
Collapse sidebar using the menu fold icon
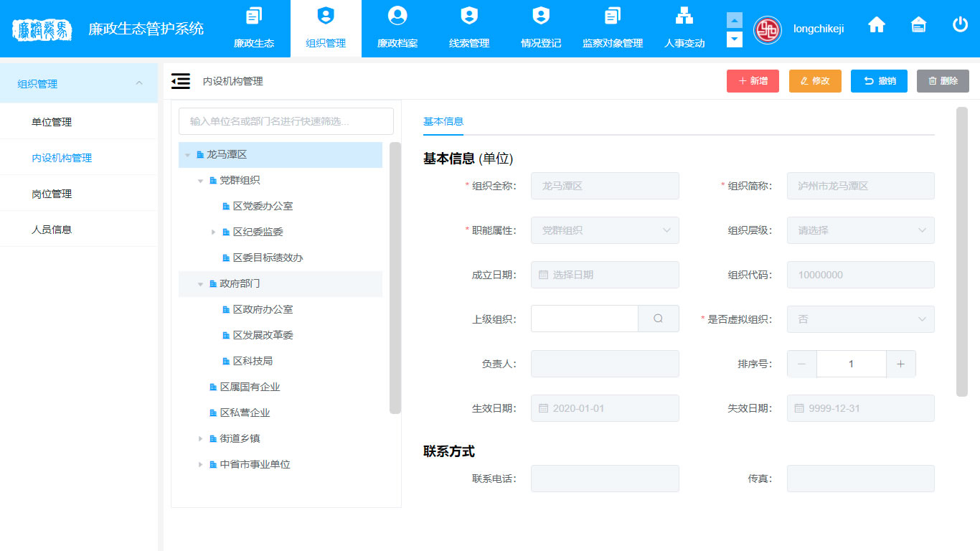click(x=181, y=81)
